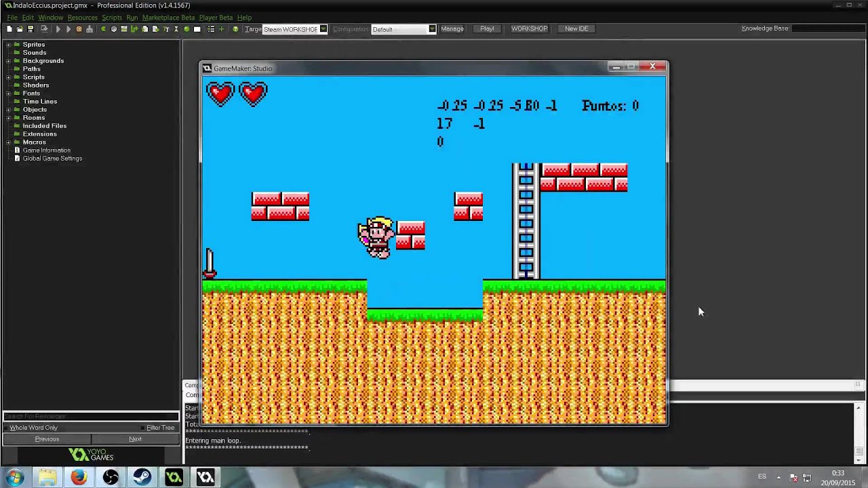Screen dimensions: 868x488
Task: Create a script with the document icon
Action: [145, 29]
